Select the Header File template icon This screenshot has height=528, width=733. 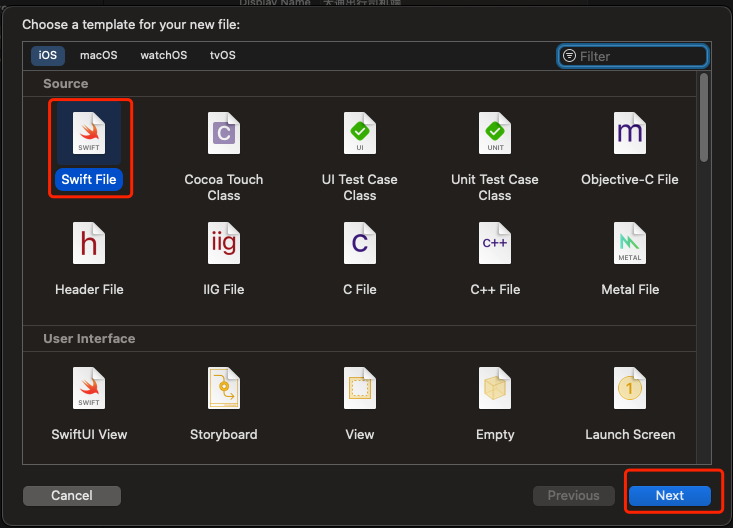tap(89, 243)
